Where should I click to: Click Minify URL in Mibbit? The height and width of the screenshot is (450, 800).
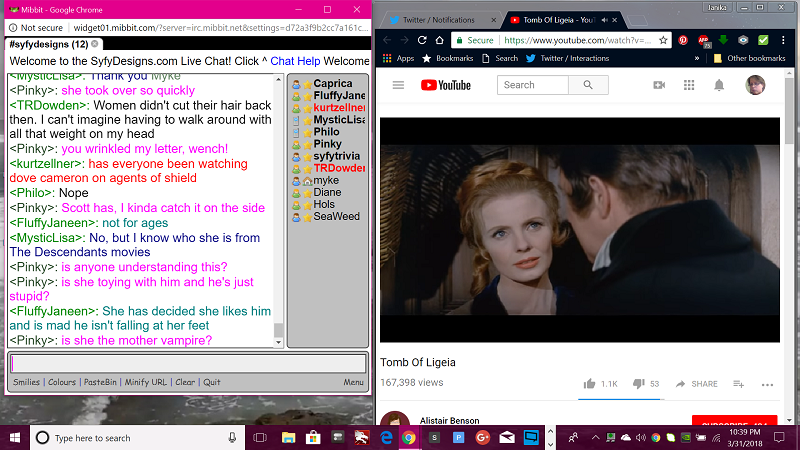point(145,382)
